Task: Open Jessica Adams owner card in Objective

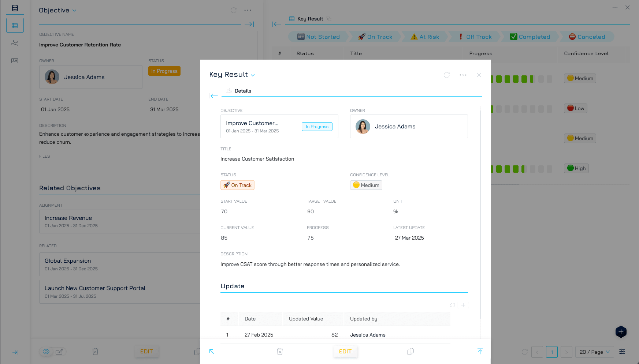Action: click(x=91, y=77)
